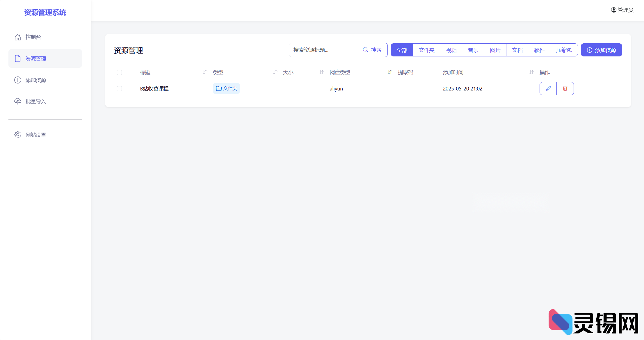Filter resources by 视频 tab

click(x=451, y=50)
